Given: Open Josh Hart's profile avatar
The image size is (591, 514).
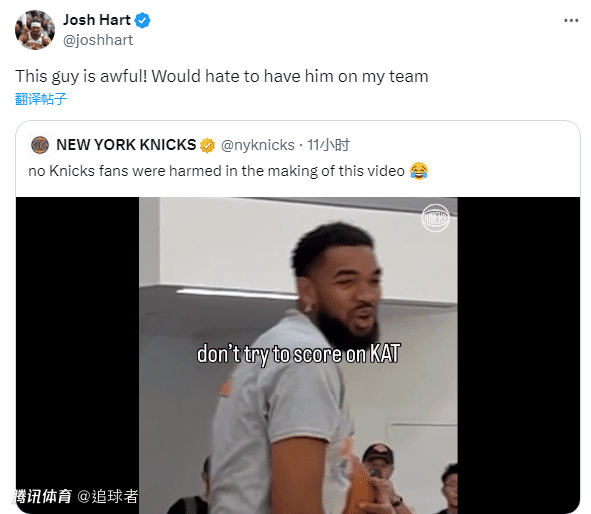Looking at the screenshot, I should coord(35,30).
